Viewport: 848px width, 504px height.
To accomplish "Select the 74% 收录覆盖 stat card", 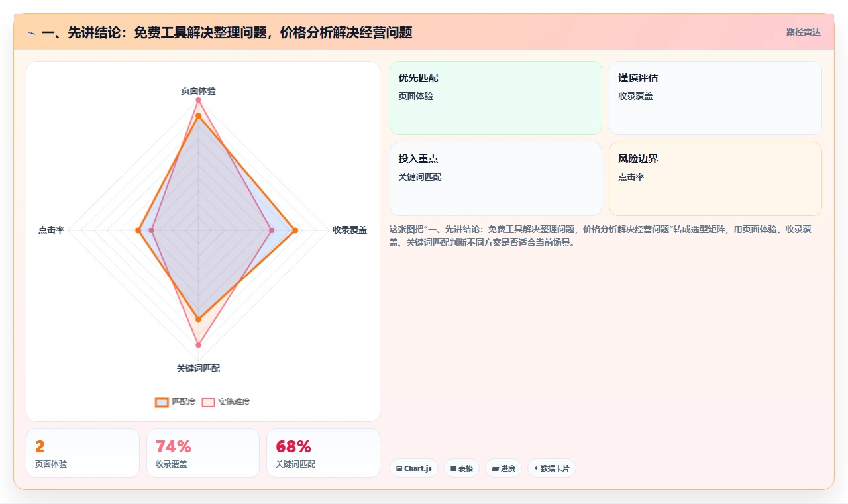I will pyautogui.click(x=203, y=453).
